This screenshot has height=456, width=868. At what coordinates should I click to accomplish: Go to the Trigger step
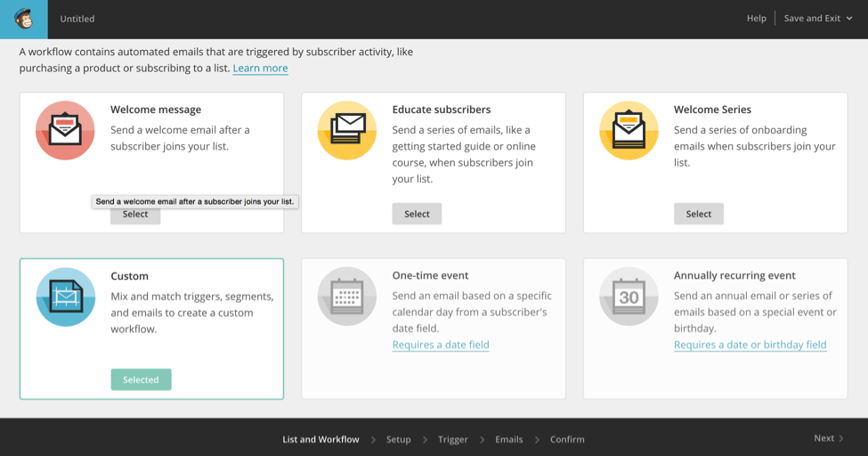[x=452, y=439]
